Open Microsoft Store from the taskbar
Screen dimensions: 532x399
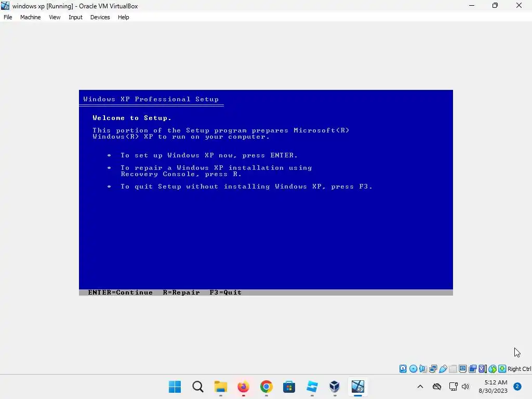pos(289,387)
